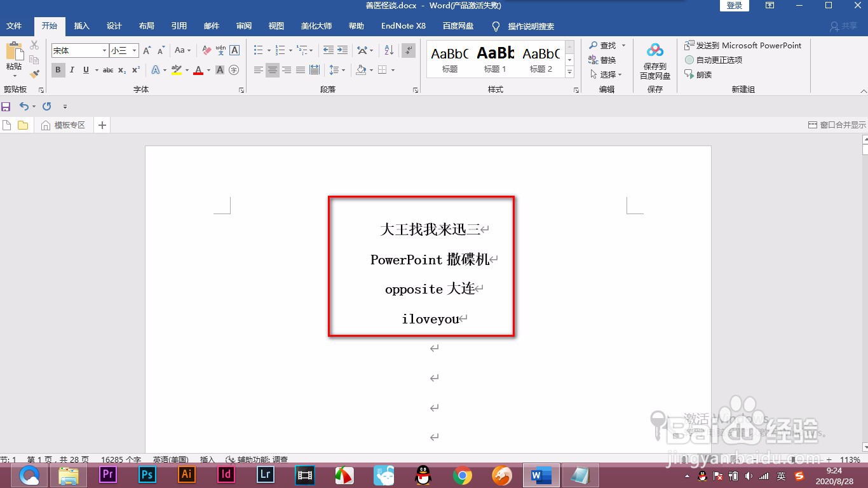The height and width of the screenshot is (488, 868).
Task: Toggle bold formatting on selected text
Action: point(58,70)
